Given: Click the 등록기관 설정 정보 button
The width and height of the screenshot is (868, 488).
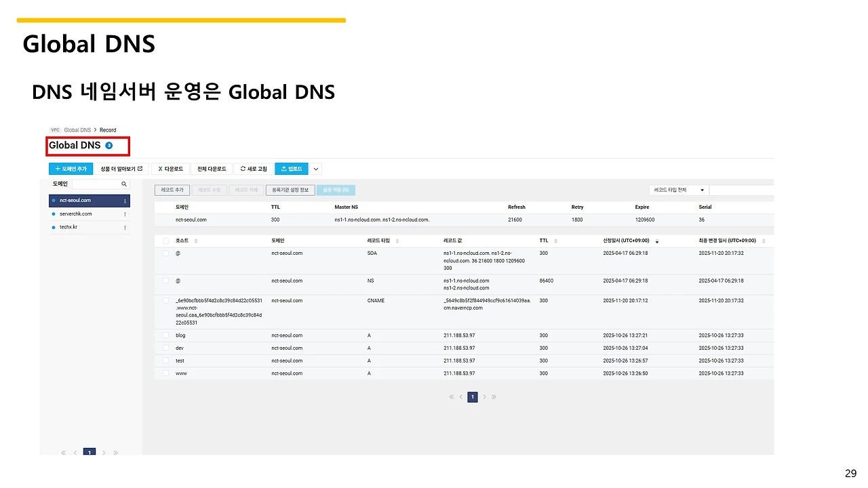Looking at the screenshot, I should pyautogui.click(x=290, y=190).
